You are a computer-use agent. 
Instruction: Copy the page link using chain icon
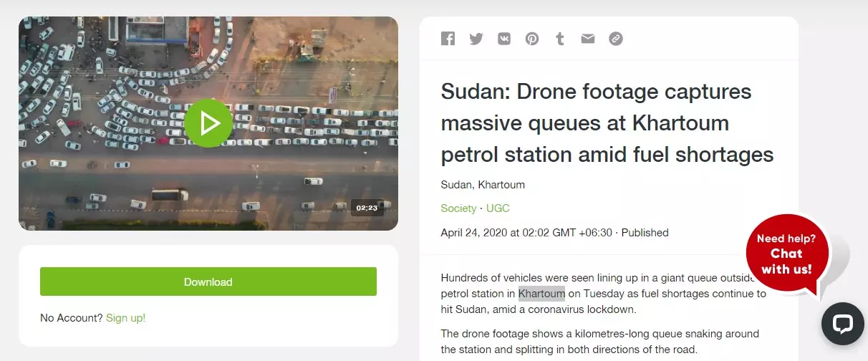[x=616, y=39]
